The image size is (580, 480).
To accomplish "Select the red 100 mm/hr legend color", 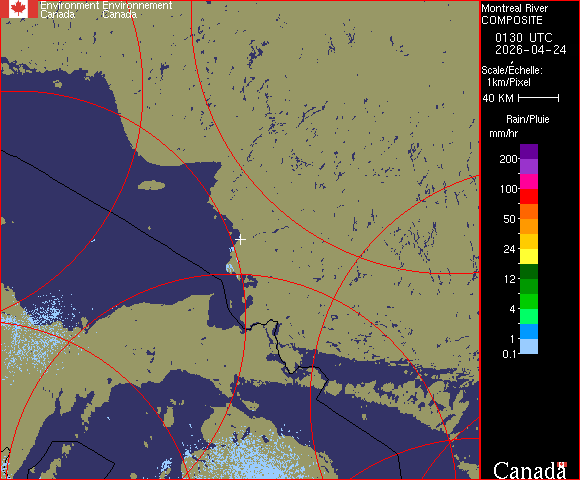I will (529, 196).
